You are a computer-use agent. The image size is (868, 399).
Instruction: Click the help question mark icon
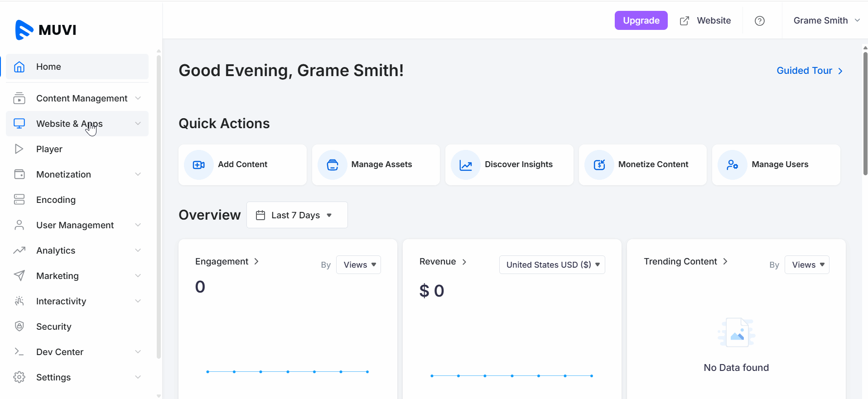760,21
